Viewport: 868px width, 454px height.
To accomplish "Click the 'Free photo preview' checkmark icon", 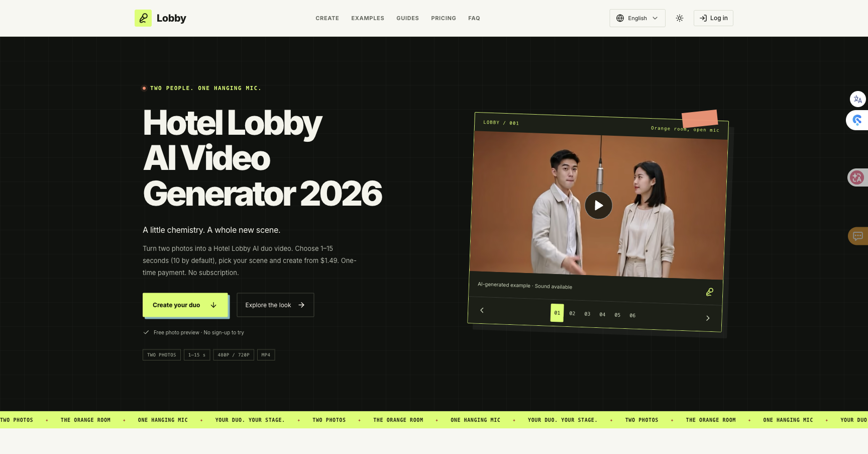I will (x=146, y=332).
